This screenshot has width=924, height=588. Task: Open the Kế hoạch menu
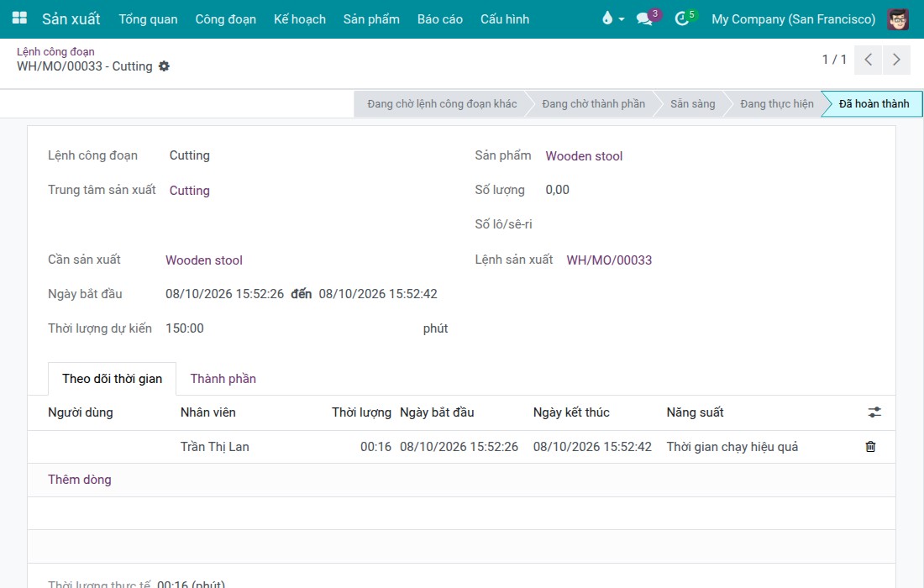click(x=299, y=18)
